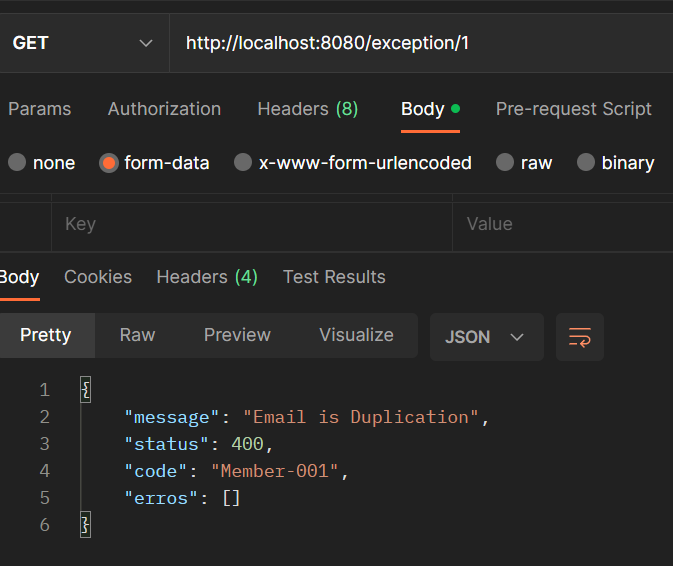Select the none body type
The width and height of the screenshot is (673, 566).
pos(42,163)
